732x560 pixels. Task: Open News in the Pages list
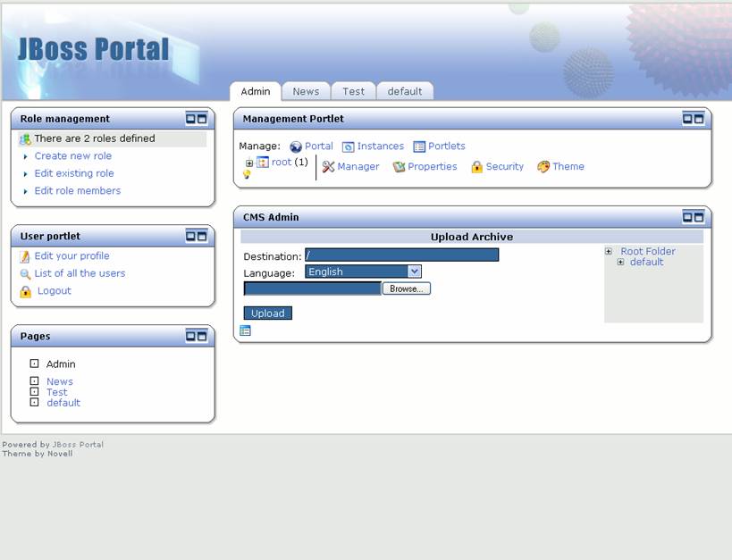tap(60, 381)
